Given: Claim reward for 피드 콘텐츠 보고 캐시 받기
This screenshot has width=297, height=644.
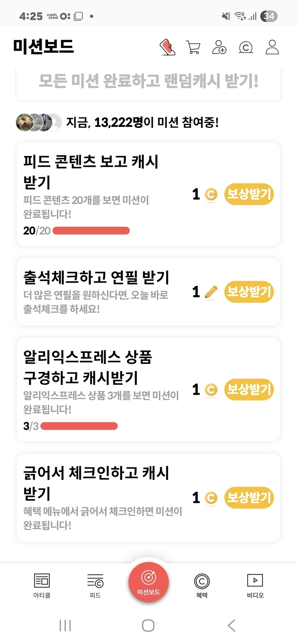Looking at the screenshot, I should (x=249, y=194).
